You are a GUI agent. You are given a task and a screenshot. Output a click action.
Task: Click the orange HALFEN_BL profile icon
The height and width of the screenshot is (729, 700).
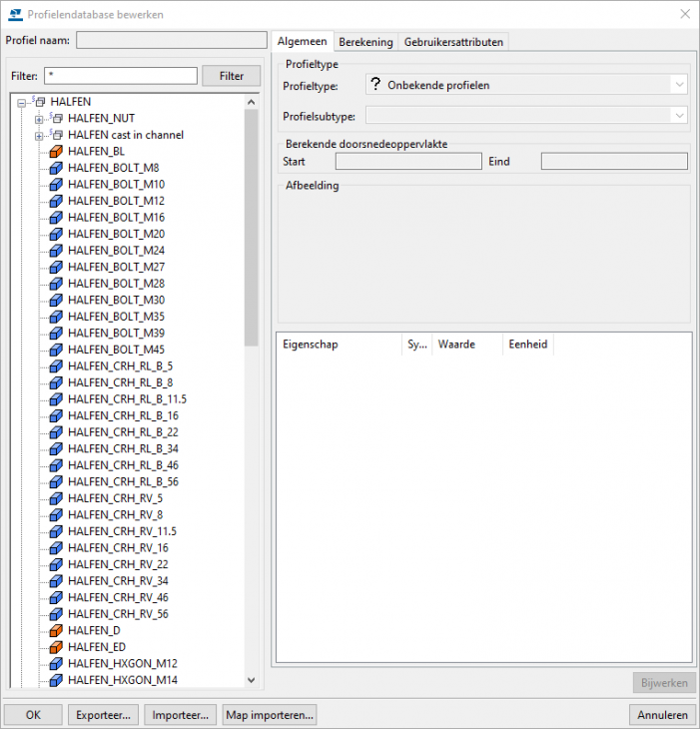[x=56, y=152]
